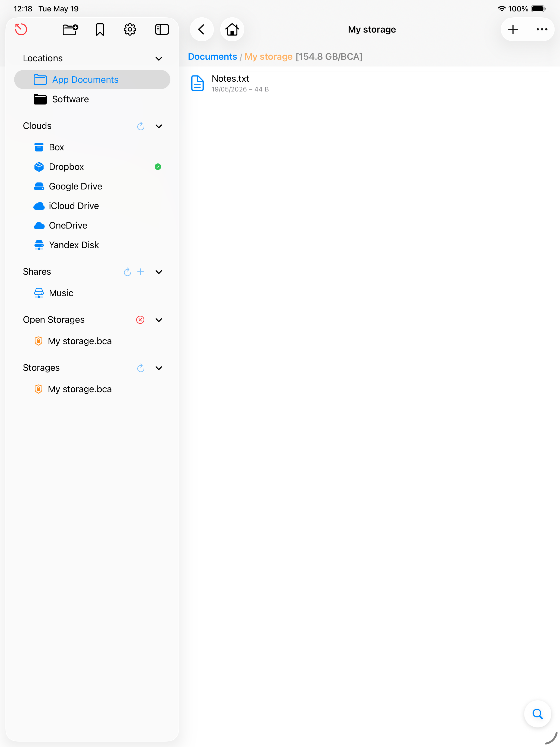Select My storage.bca under Storages
The width and height of the screenshot is (560, 747).
pyautogui.click(x=92, y=389)
